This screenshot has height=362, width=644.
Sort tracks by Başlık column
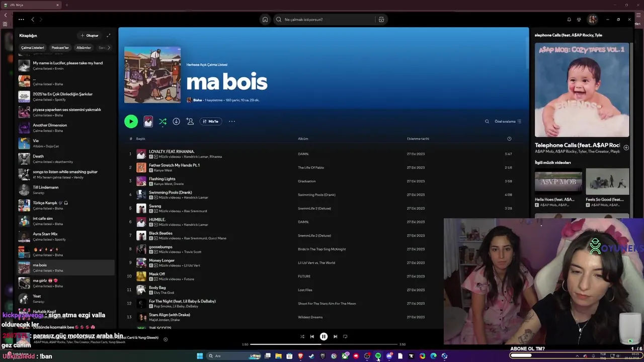140,139
